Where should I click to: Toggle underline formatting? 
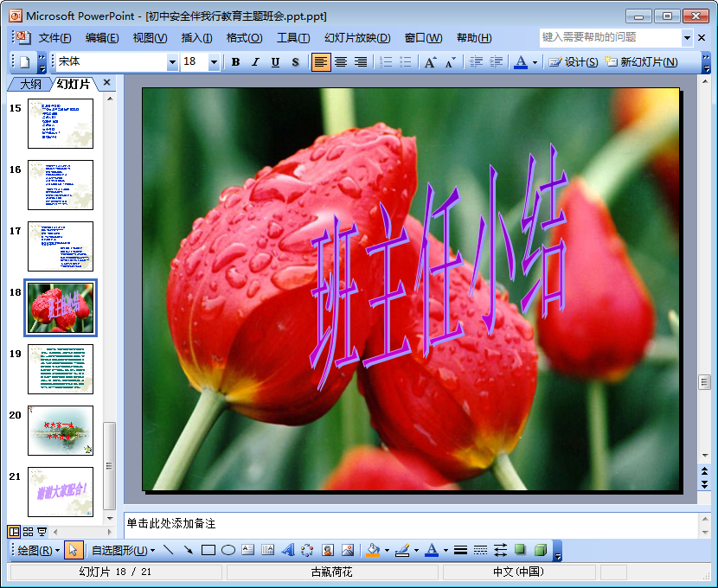click(275, 61)
